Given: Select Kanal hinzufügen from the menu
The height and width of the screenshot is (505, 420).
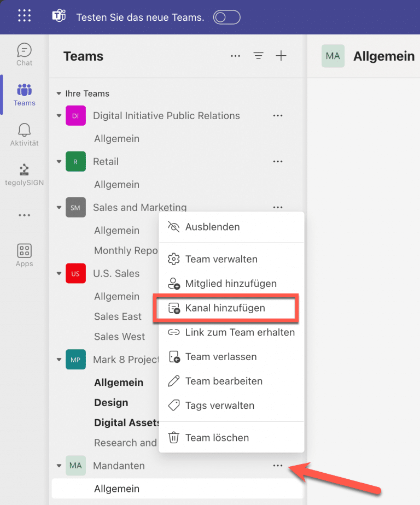Looking at the screenshot, I should tap(226, 308).
